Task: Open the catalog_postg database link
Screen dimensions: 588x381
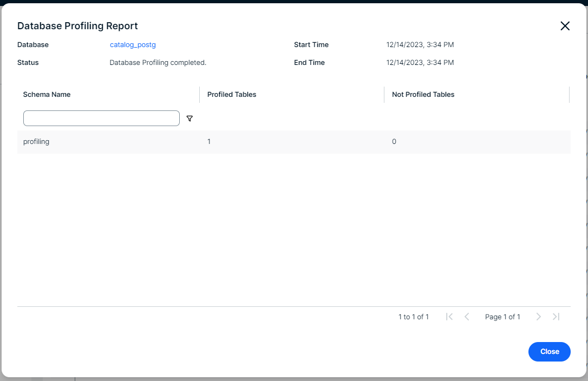Action: click(133, 45)
